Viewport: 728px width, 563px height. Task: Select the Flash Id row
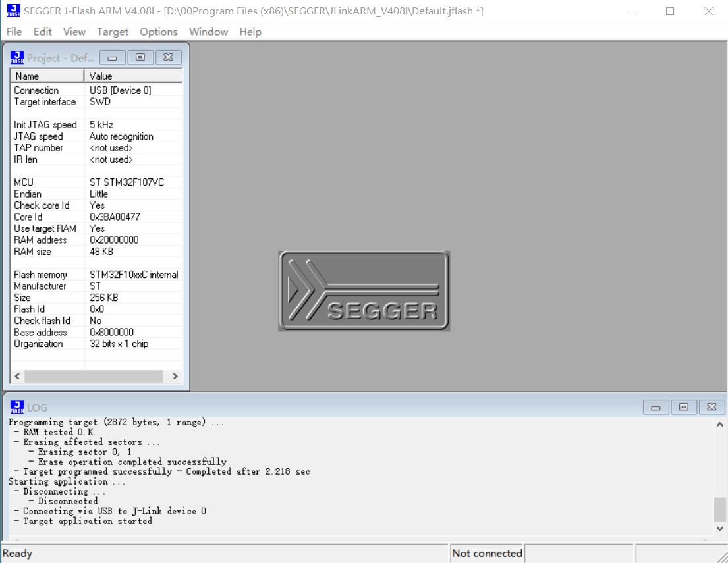(x=96, y=309)
